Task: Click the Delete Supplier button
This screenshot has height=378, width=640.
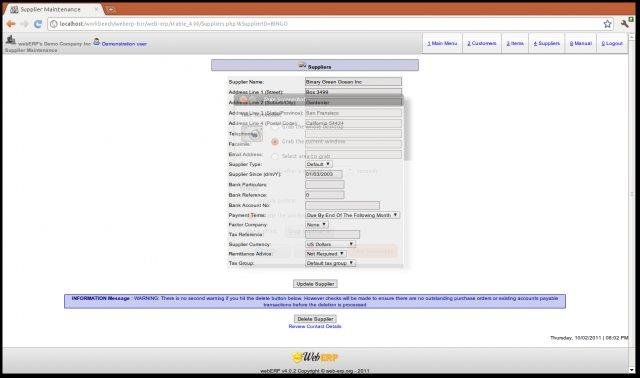Action: [x=315, y=319]
